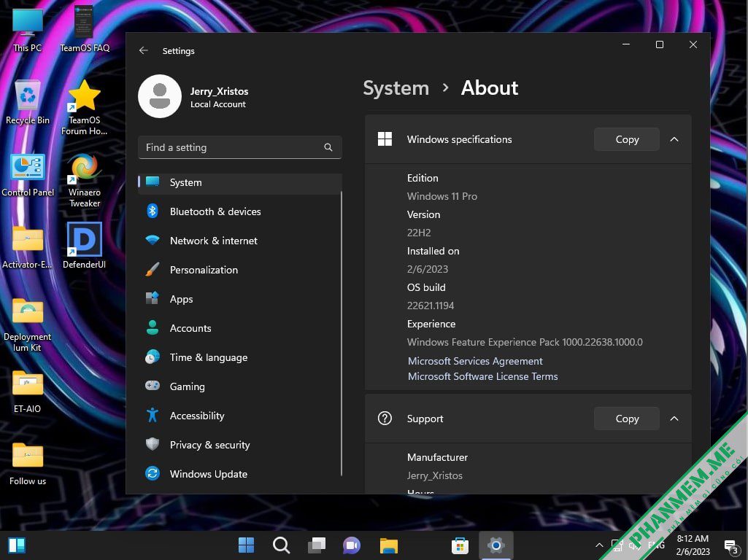Click the Settings gear on taskbar

pyautogui.click(x=496, y=545)
